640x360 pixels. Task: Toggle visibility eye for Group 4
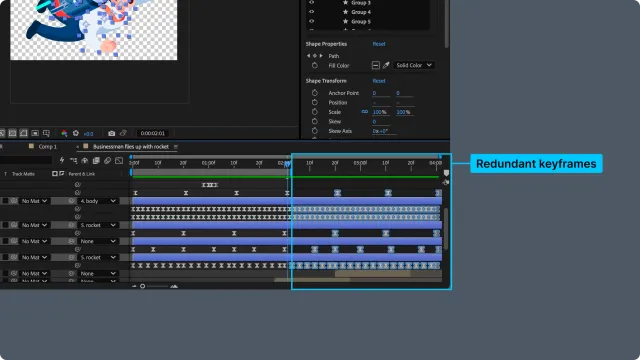311,12
